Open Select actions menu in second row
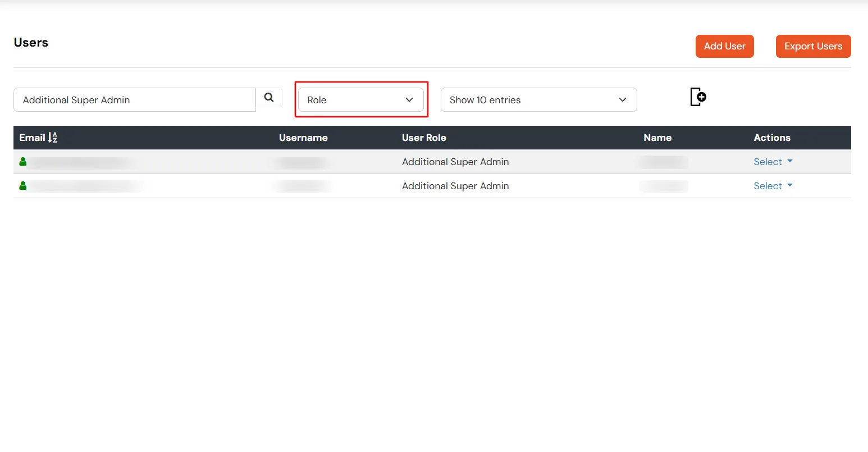This screenshot has height=452, width=868. 773,186
